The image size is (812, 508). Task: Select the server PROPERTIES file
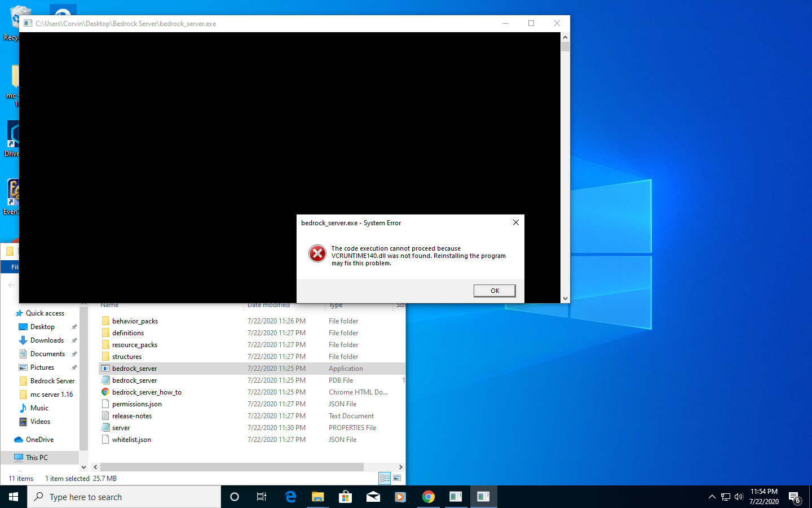coord(121,428)
